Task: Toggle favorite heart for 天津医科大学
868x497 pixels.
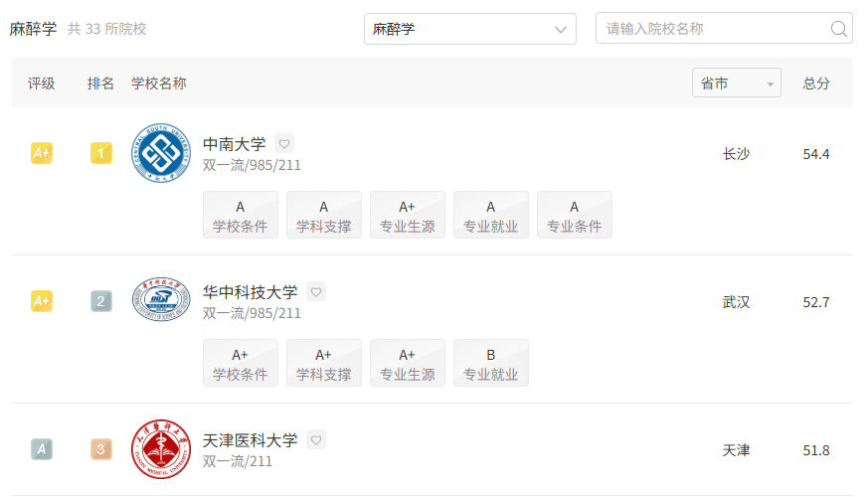Action: point(316,439)
